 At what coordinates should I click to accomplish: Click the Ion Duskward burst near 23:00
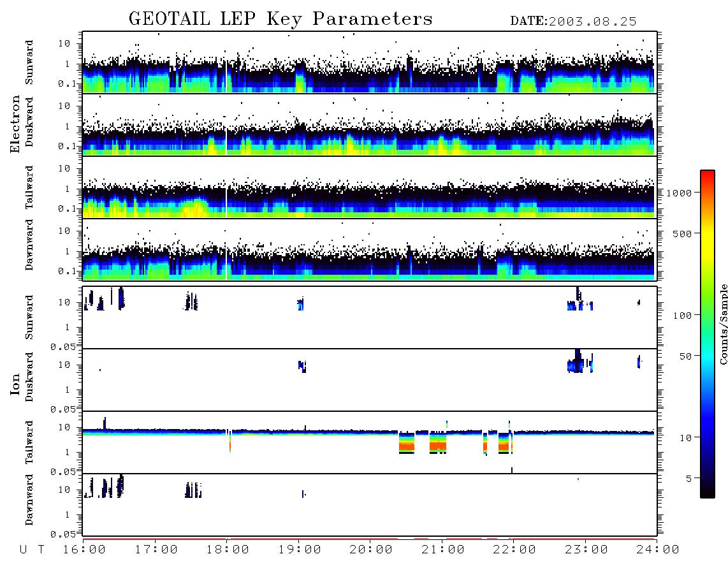(579, 362)
